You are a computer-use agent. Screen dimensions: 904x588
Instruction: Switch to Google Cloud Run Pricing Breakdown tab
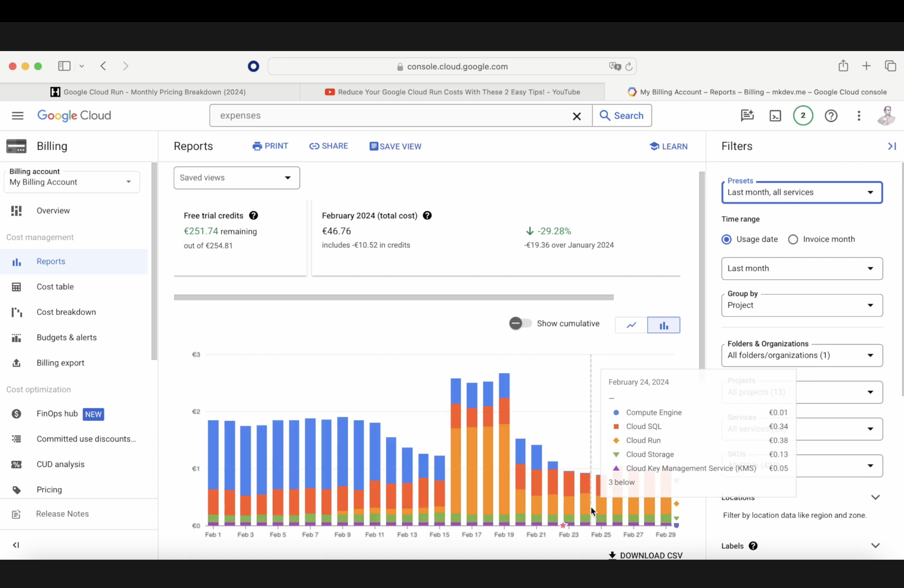click(150, 92)
